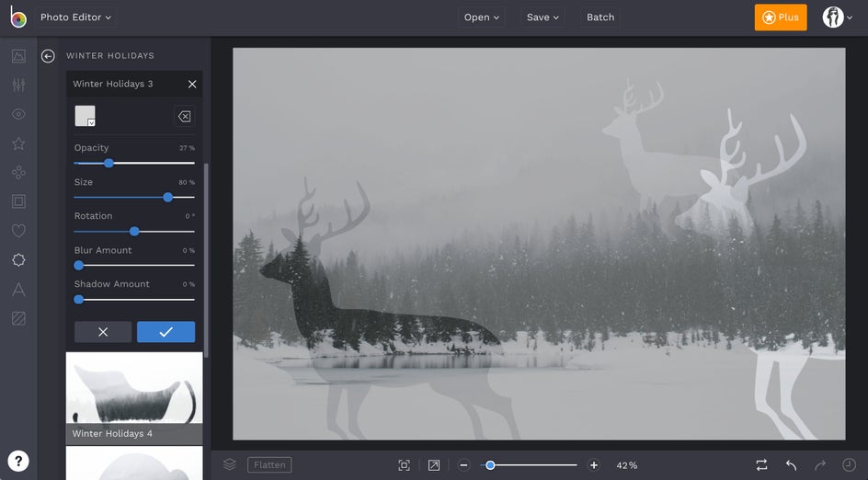Zoom out with the minus button
This screenshot has height=480, width=868.
click(x=464, y=465)
